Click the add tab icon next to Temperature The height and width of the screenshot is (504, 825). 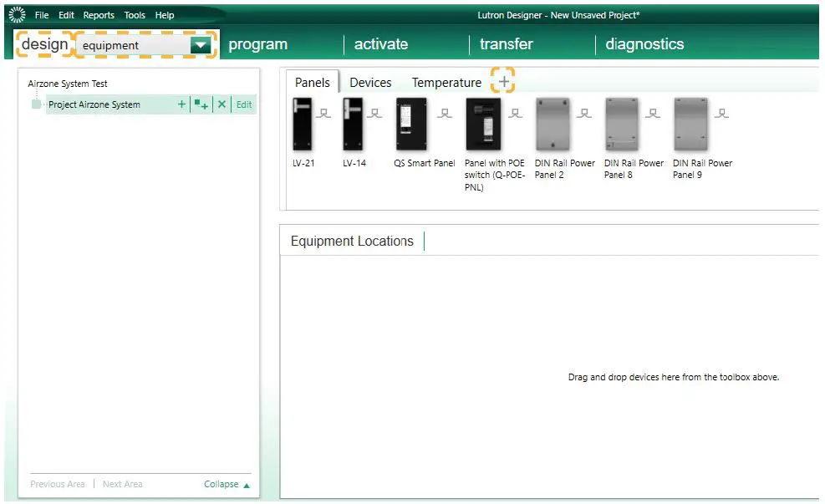click(504, 82)
